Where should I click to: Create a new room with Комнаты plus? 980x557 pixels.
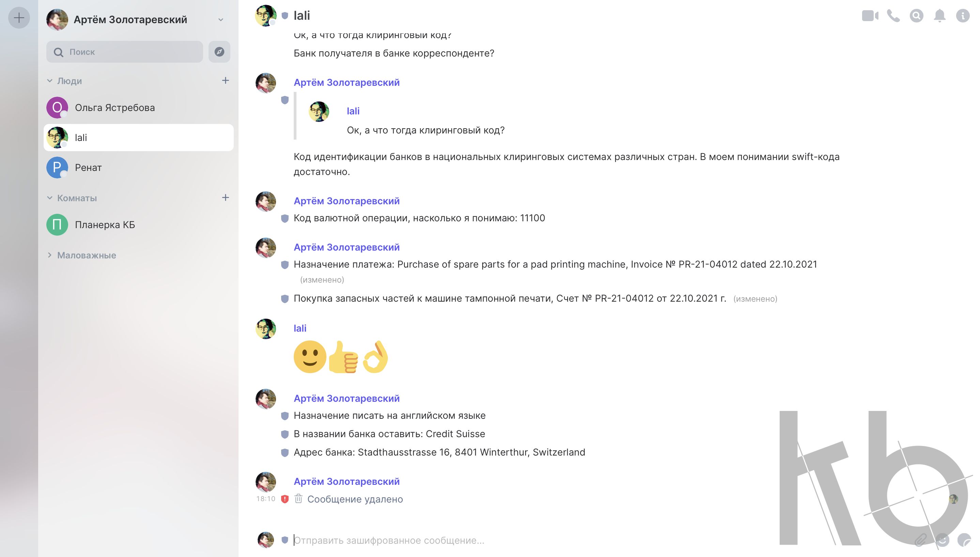click(226, 197)
